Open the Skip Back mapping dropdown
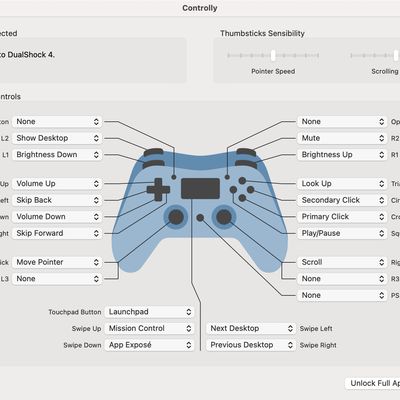Screen dimensions: 400x400 pyautogui.click(x=57, y=200)
